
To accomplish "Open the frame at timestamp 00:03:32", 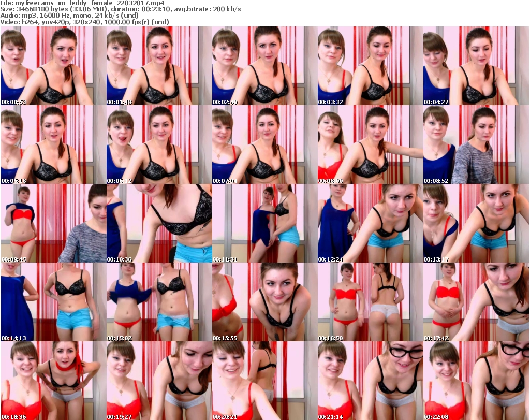I will point(370,66).
